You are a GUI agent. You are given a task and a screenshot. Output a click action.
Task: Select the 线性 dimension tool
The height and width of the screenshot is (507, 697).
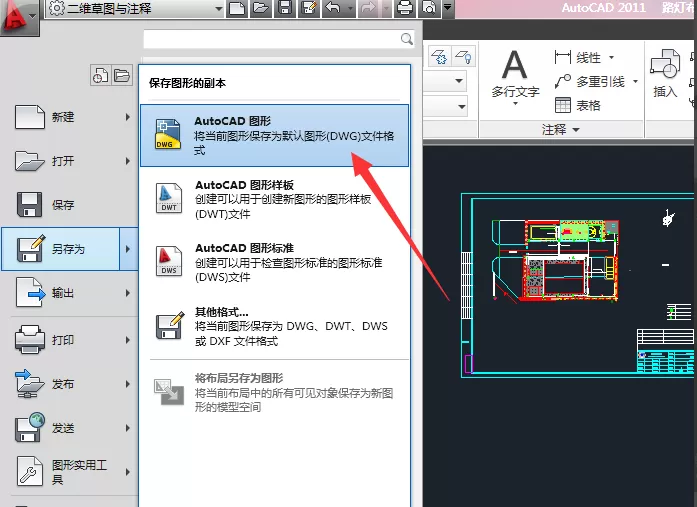577,57
